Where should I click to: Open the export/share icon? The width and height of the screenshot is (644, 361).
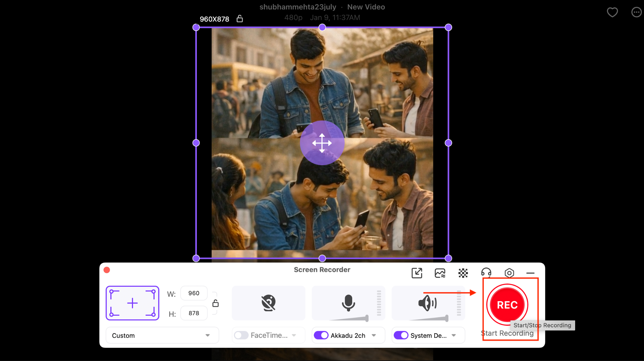pyautogui.click(x=417, y=273)
